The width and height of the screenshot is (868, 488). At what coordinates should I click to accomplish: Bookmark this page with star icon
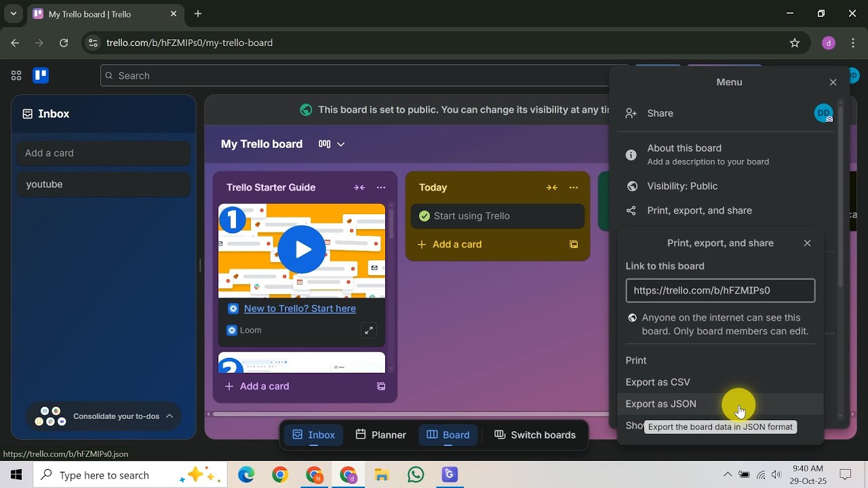pos(795,43)
